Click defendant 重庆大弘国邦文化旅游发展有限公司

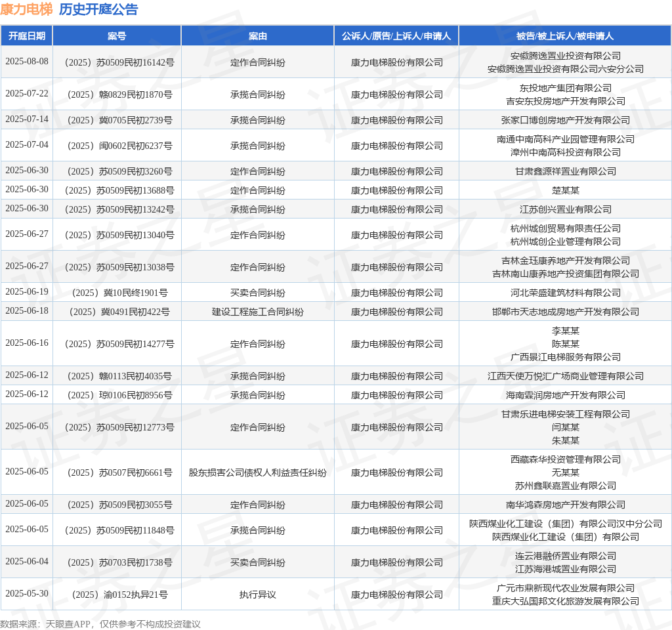click(x=565, y=601)
